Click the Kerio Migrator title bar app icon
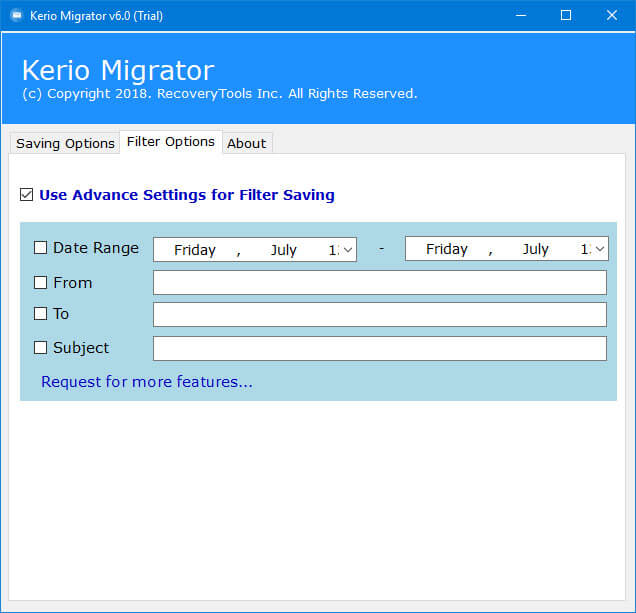This screenshot has height=613, width=636. pos(17,16)
